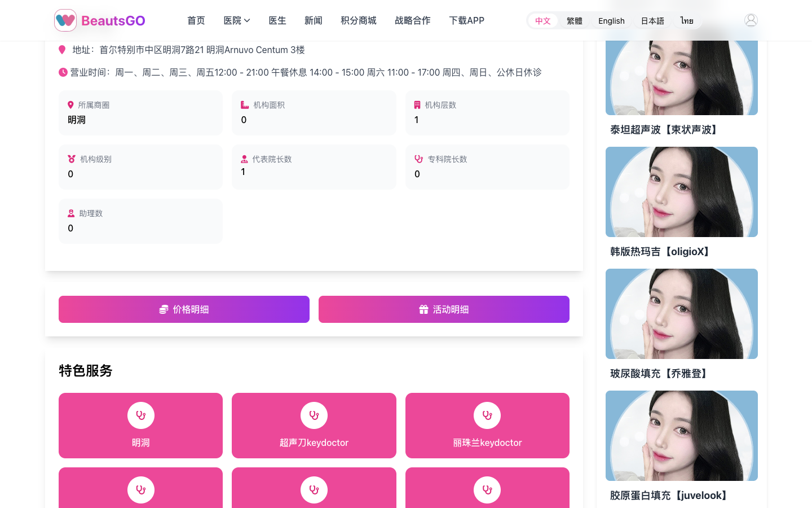Click the clock icon next to 营业时间
This screenshot has width=812, height=508.
(62, 72)
